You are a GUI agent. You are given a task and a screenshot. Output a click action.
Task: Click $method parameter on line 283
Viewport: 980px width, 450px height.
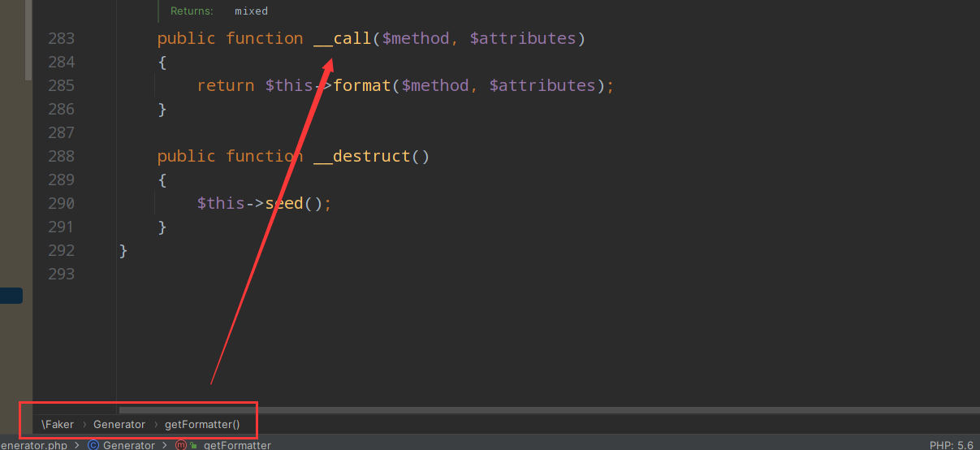(x=416, y=38)
